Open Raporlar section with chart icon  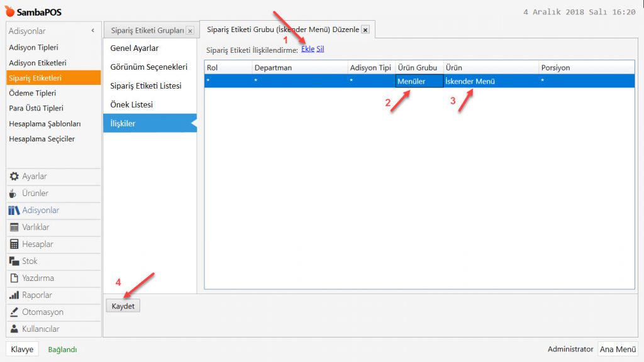coord(14,295)
